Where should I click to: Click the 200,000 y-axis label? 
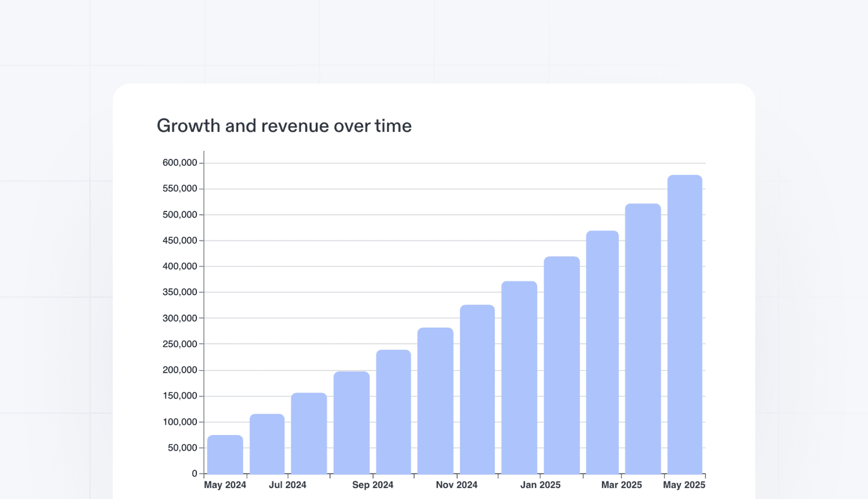click(x=180, y=370)
